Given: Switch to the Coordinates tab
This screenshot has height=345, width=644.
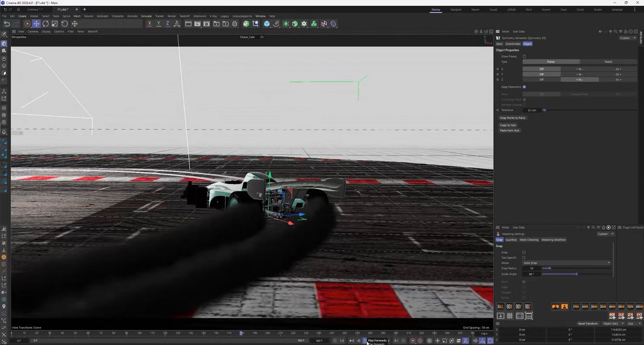Looking at the screenshot, I should [513, 44].
